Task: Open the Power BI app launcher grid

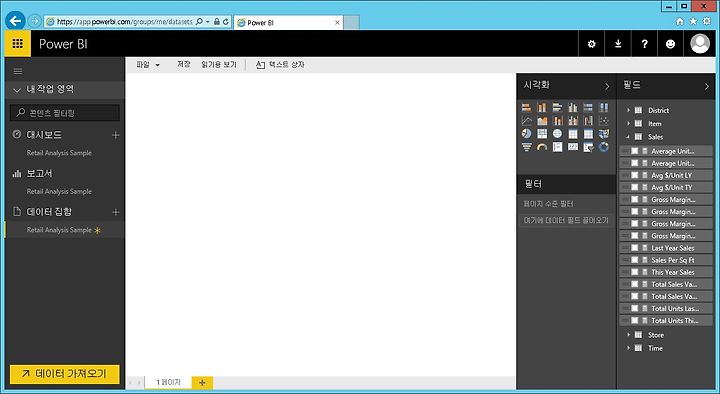Action: [x=17, y=44]
